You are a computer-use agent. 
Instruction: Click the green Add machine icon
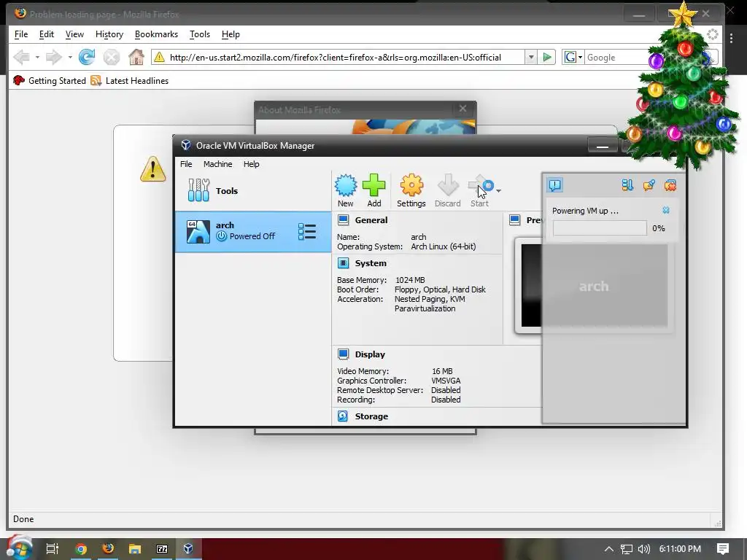pyautogui.click(x=374, y=190)
